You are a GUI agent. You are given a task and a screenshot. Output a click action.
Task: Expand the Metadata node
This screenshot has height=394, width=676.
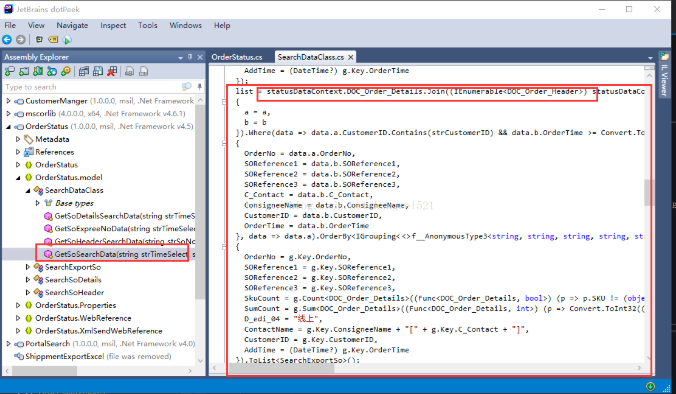click(x=18, y=139)
